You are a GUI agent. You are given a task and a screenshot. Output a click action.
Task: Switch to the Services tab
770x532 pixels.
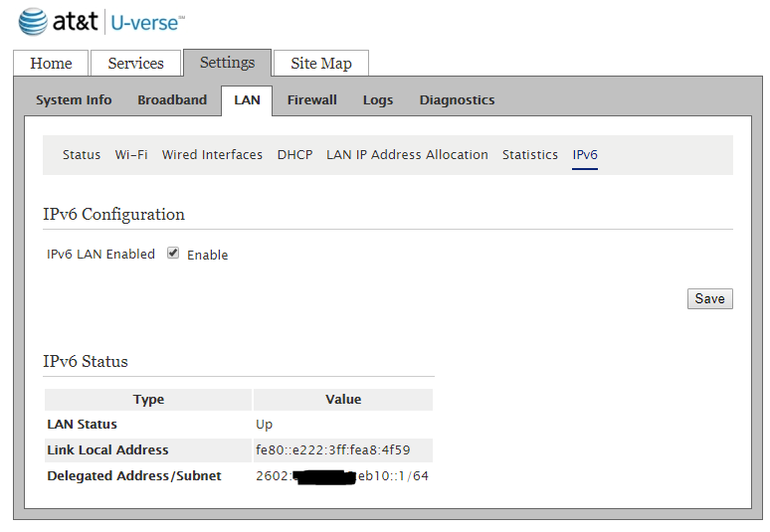pyautogui.click(x=135, y=64)
